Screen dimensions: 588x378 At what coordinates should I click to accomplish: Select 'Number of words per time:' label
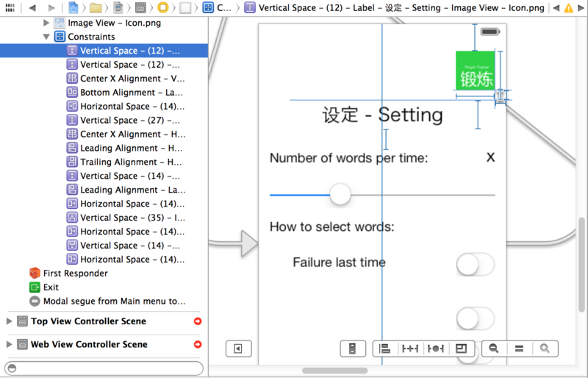click(x=348, y=158)
